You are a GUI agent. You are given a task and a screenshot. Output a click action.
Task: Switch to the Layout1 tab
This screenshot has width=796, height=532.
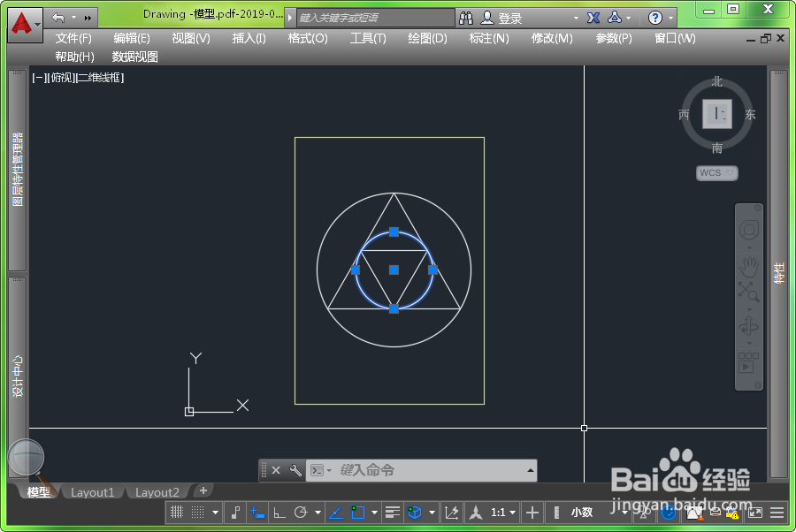click(92, 492)
